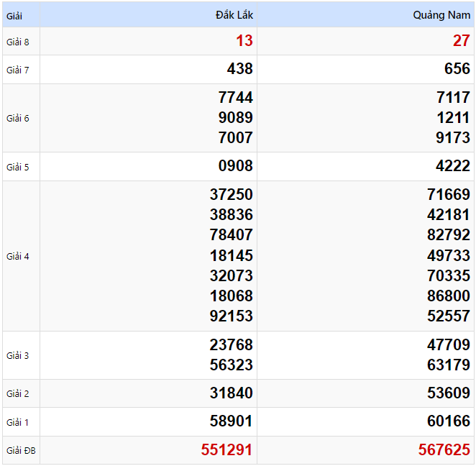Click the Giải 2 number 53609
This screenshot has width=476, height=466.
(448, 393)
